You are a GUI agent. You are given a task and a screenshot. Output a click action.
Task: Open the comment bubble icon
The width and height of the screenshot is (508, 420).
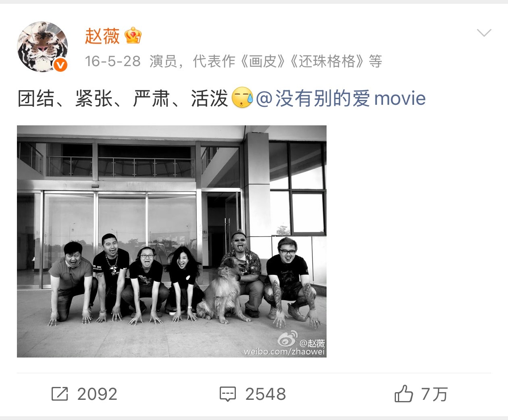point(228,394)
